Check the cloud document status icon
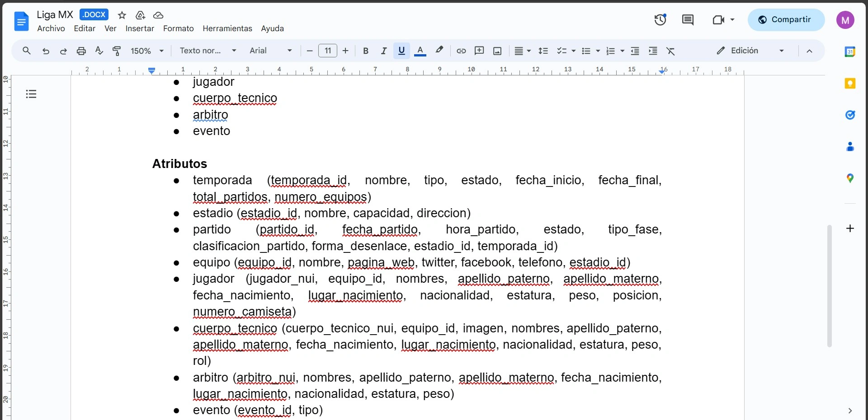 click(x=158, y=15)
